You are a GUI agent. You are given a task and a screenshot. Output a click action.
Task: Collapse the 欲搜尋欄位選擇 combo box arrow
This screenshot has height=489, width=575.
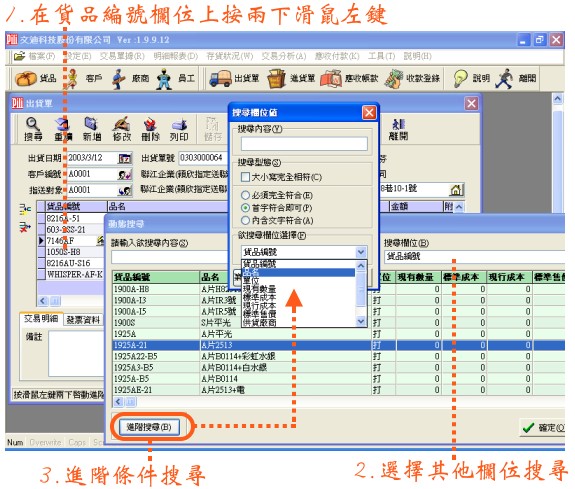coord(361,252)
